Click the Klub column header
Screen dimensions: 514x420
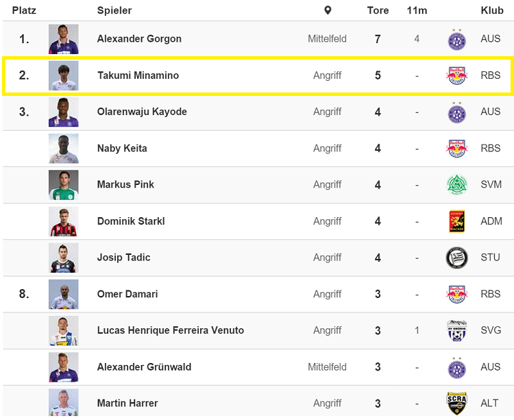click(492, 10)
